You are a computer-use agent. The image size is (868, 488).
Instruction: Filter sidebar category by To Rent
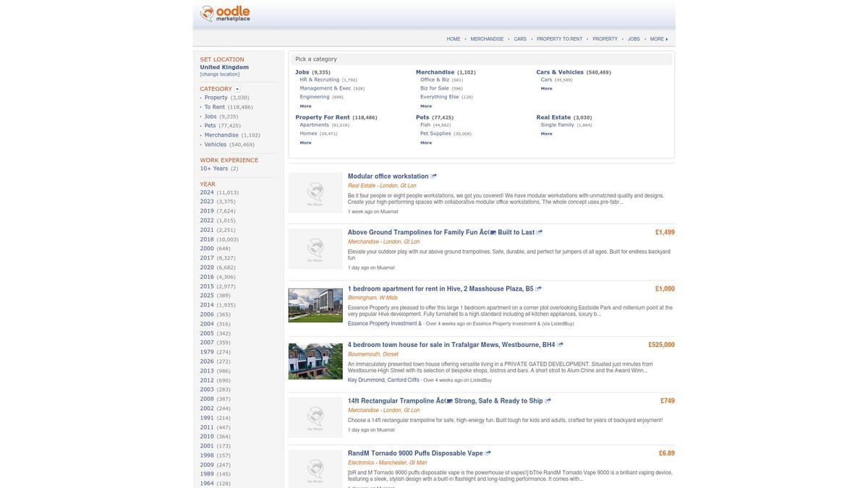[x=215, y=107]
